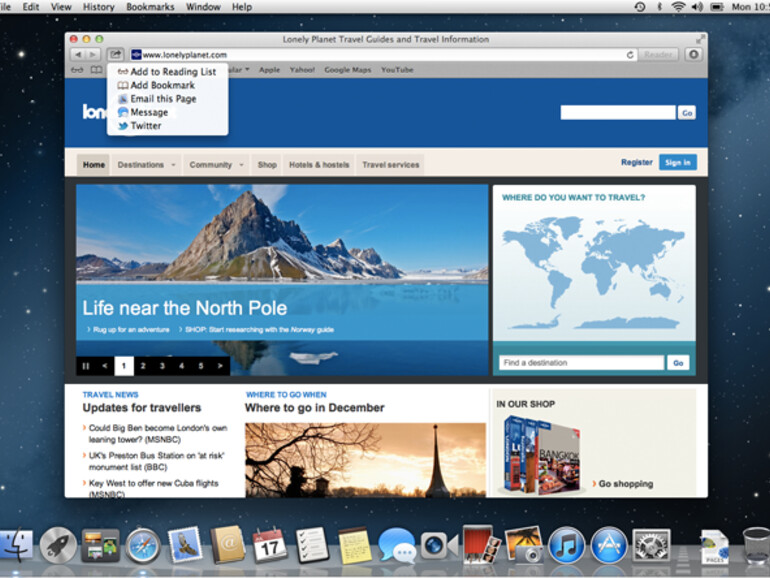Open Finder in the Dock
The height and width of the screenshot is (578, 770).
pyautogui.click(x=15, y=545)
